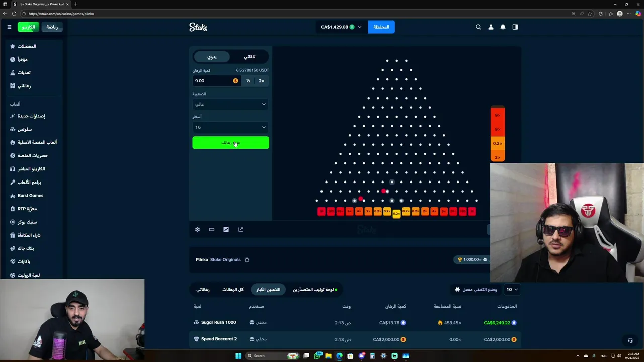The image size is (644, 362).
Task: Click the blackjack icon in sidebar
Action: click(x=13, y=248)
